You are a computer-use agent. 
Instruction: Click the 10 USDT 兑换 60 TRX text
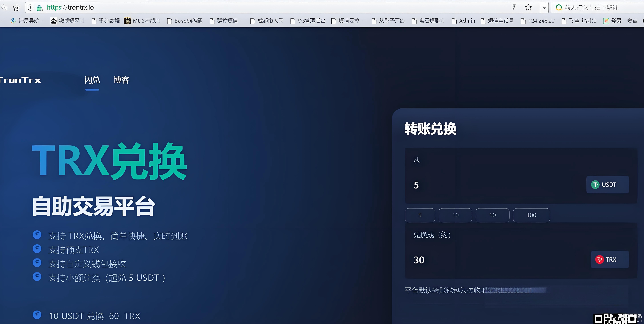94,316
